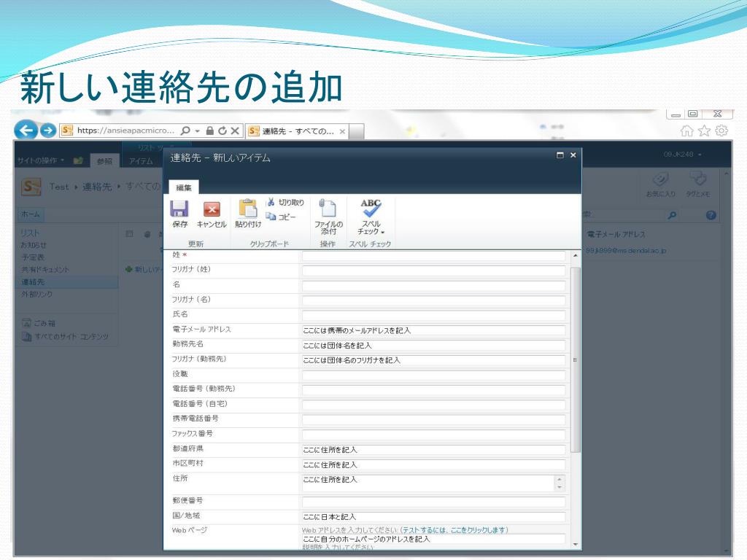Click the Paste (貼り付け) clipboard icon
The width and height of the screenshot is (747, 560).
tap(248, 209)
